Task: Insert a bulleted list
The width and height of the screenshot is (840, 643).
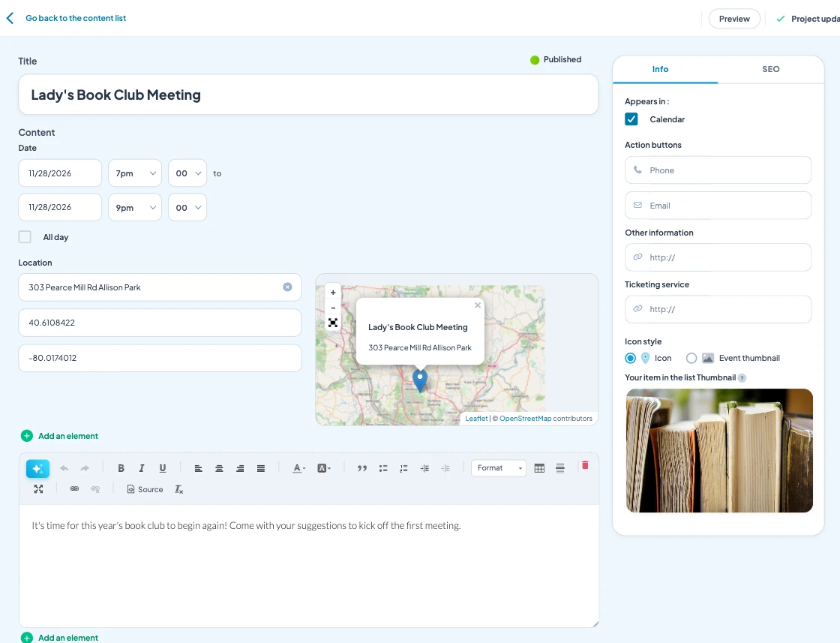Action: tap(383, 468)
